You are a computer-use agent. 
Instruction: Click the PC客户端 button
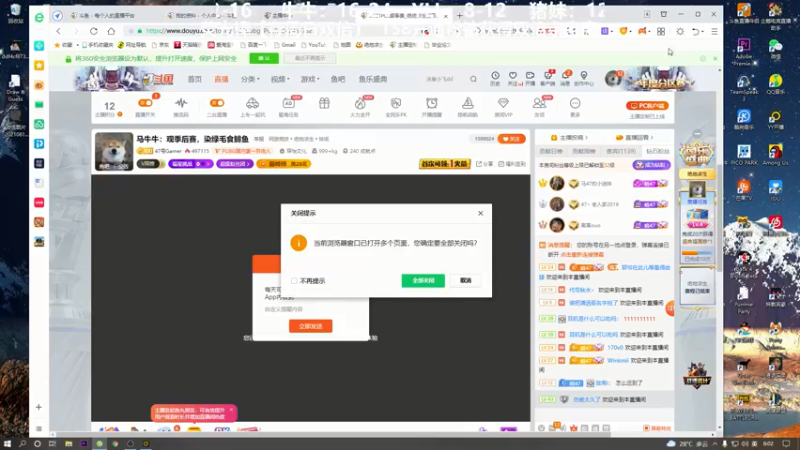click(x=647, y=106)
